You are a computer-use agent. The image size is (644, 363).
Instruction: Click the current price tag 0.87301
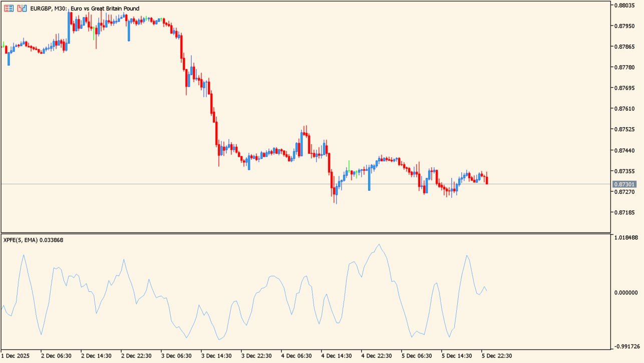624,184
